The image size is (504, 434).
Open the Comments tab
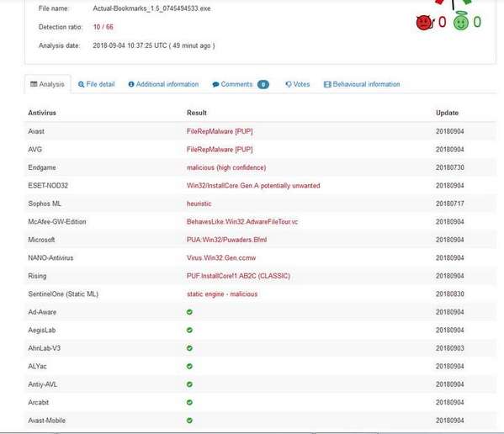click(241, 84)
